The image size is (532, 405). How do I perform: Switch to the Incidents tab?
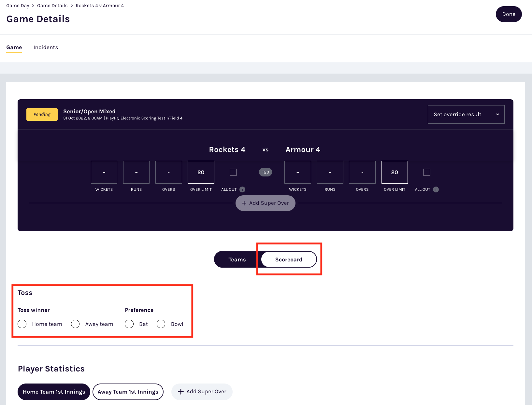46,48
